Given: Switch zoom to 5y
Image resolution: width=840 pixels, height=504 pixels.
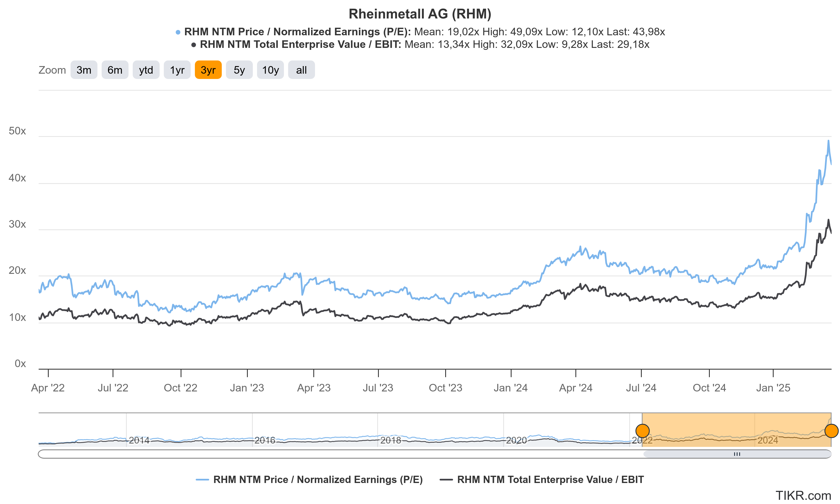Looking at the screenshot, I should coord(239,70).
